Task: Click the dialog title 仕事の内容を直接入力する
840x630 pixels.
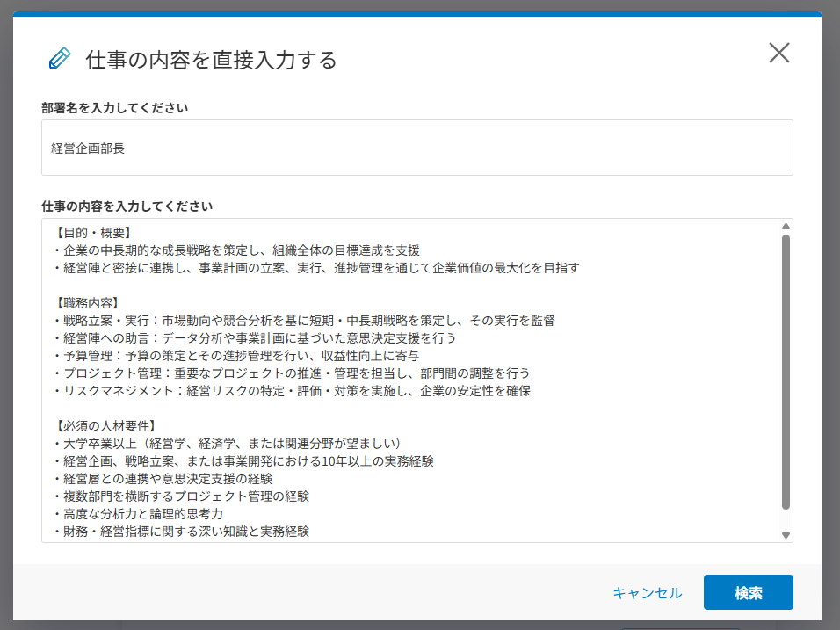Action: (211, 60)
